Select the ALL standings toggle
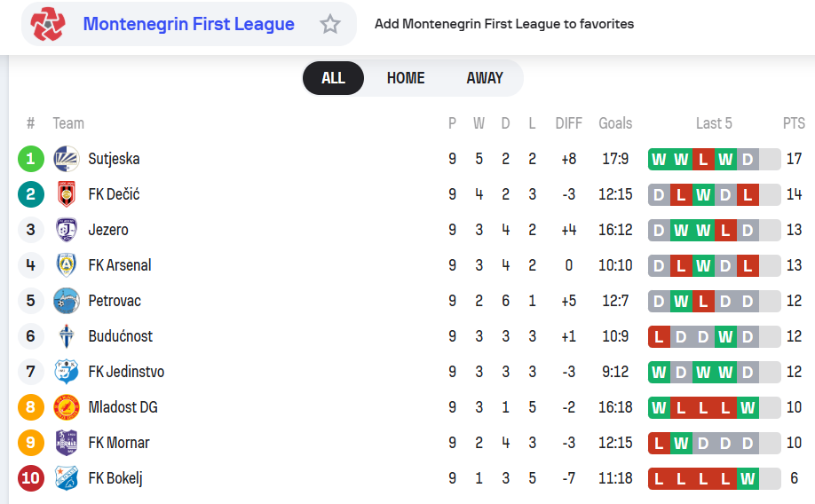 [x=333, y=78]
